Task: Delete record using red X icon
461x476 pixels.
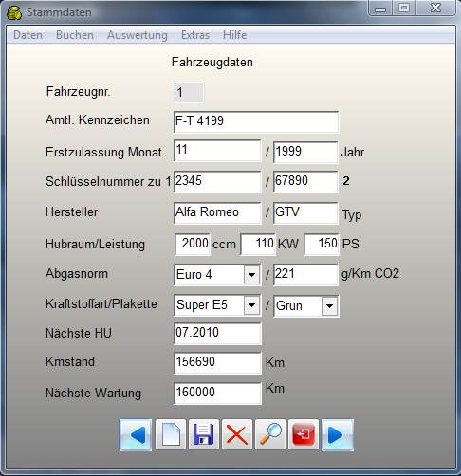Action: (x=237, y=435)
